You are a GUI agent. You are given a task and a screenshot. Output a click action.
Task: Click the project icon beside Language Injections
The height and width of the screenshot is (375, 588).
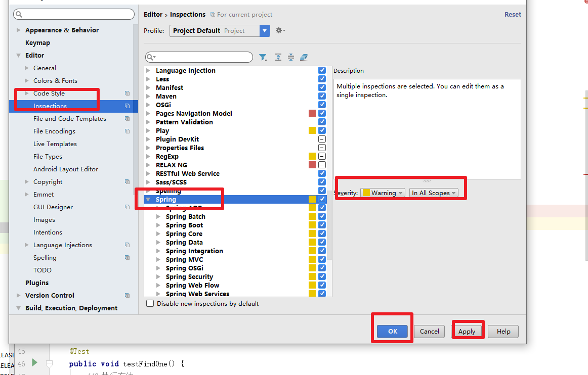pos(127,245)
